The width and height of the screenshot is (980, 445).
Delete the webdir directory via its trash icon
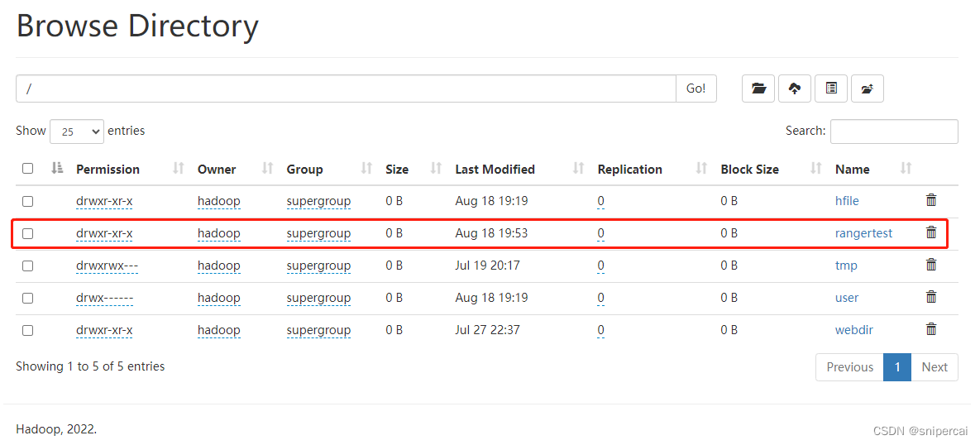[930, 328]
